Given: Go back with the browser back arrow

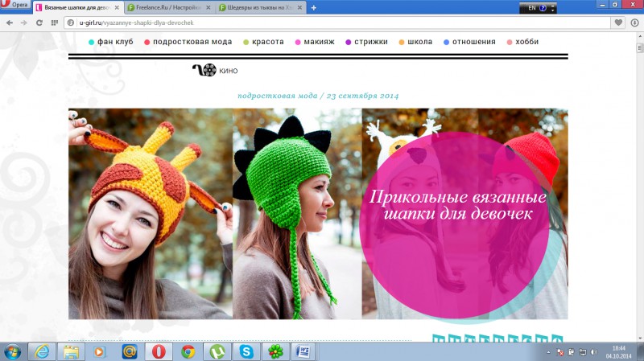Looking at the screenshot, I should [10, 23].
